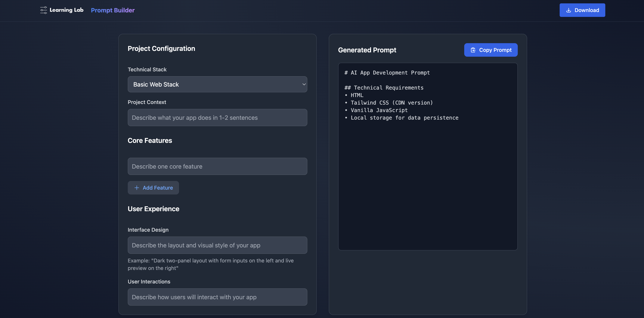The width and height of the screenshot is (644, 318).
Task: Click the plus icon next to Add Feature
Action: [137, 188]
